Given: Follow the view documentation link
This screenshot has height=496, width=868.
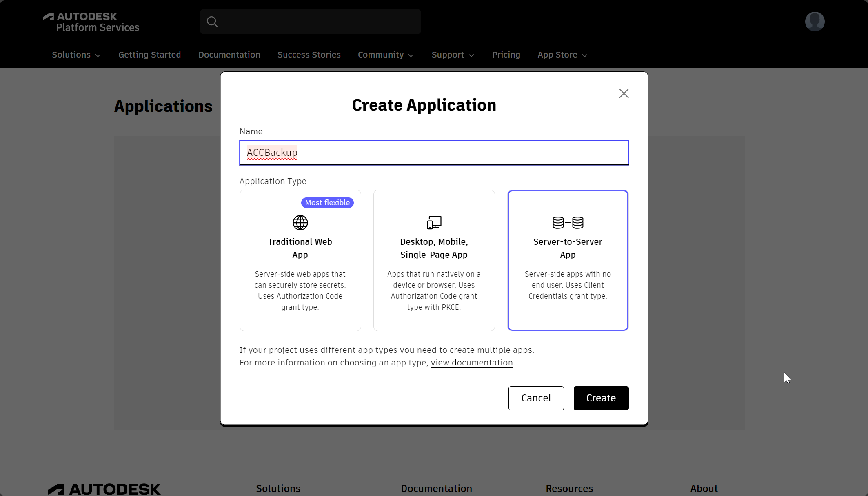Looking at the screenshot, I should pos(472,363).
